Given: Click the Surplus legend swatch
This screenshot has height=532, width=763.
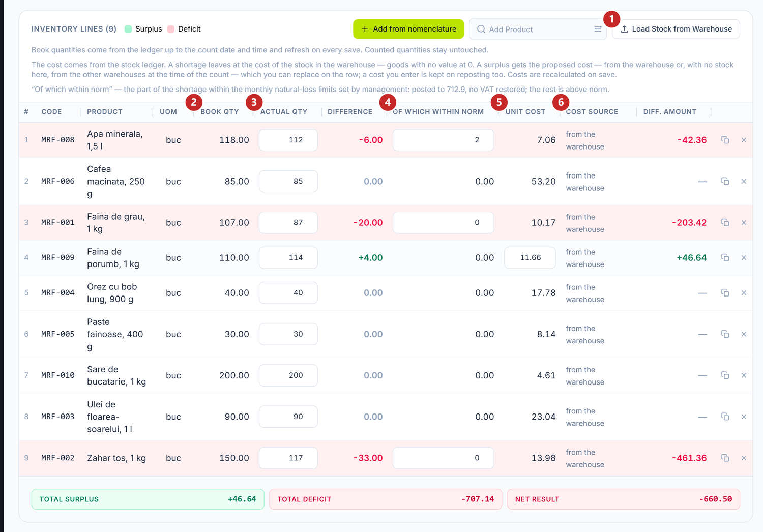Looking at the screenshot, I should (128, 29).
